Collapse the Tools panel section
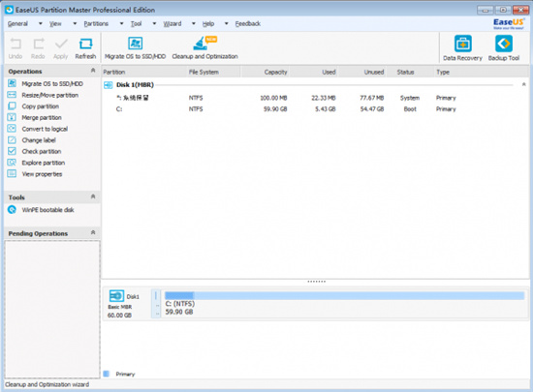 93,196
